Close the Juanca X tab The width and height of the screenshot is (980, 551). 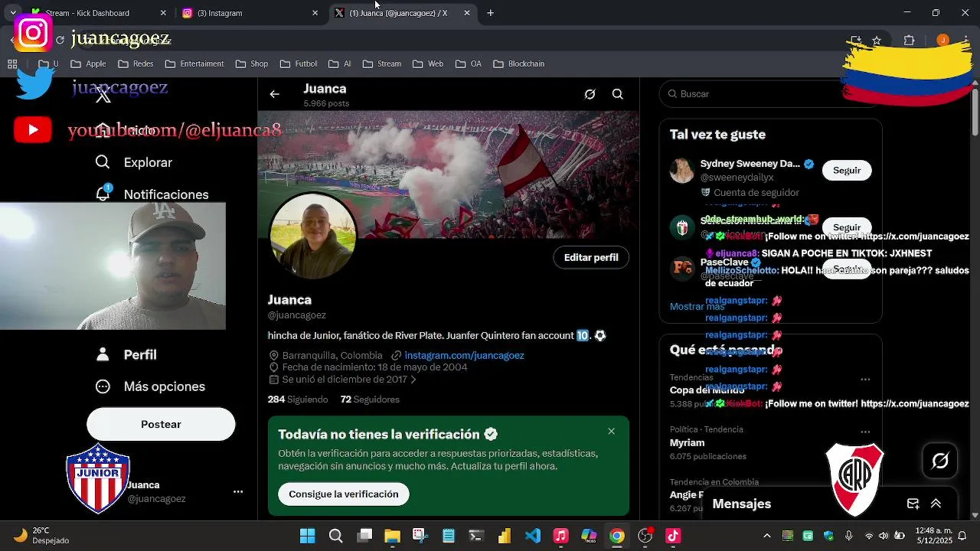tap(467, 13)
